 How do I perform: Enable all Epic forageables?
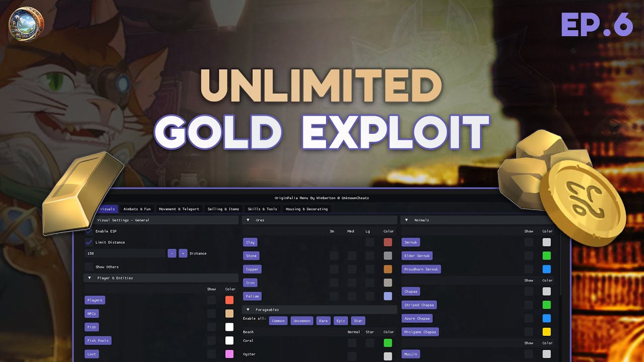click(341, 321)
